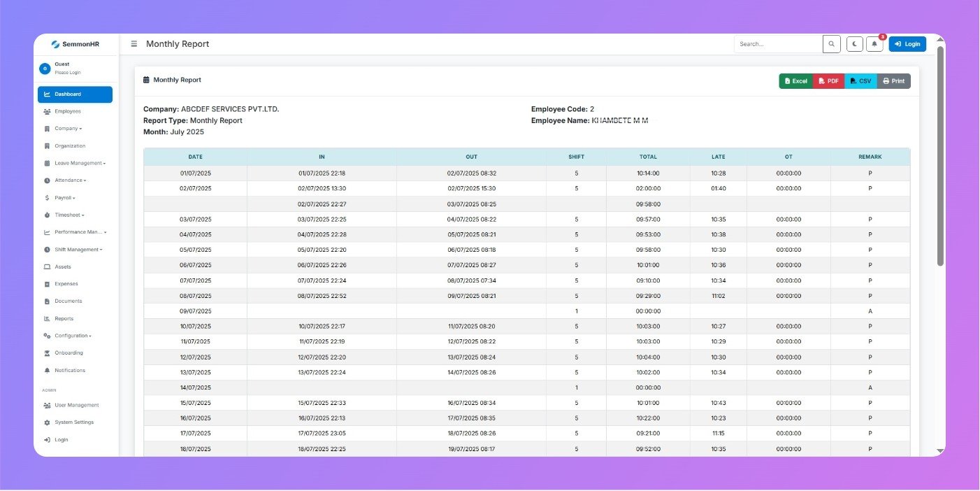This screenshot has width=980, height=491.
Task: Select the Dashboard icon in sidebar
Action: tap(48, 94)
